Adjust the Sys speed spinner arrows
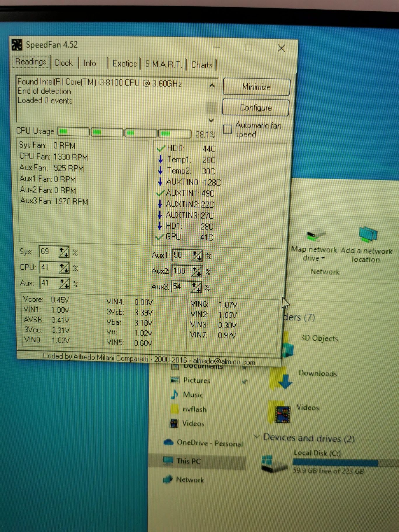 pos(64,252)
